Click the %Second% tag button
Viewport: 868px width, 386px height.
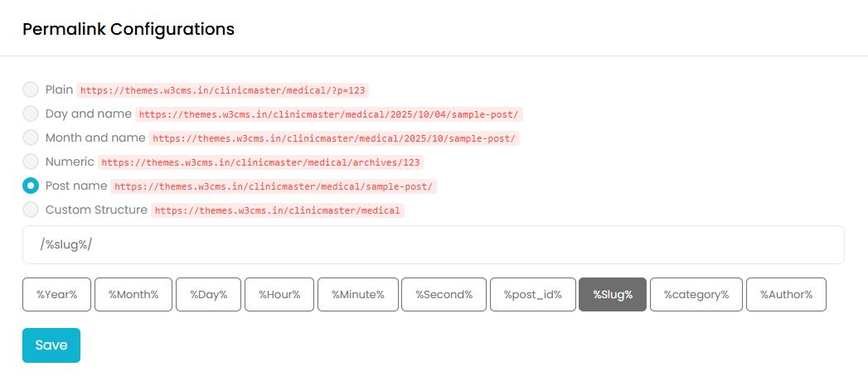[444, 295]
